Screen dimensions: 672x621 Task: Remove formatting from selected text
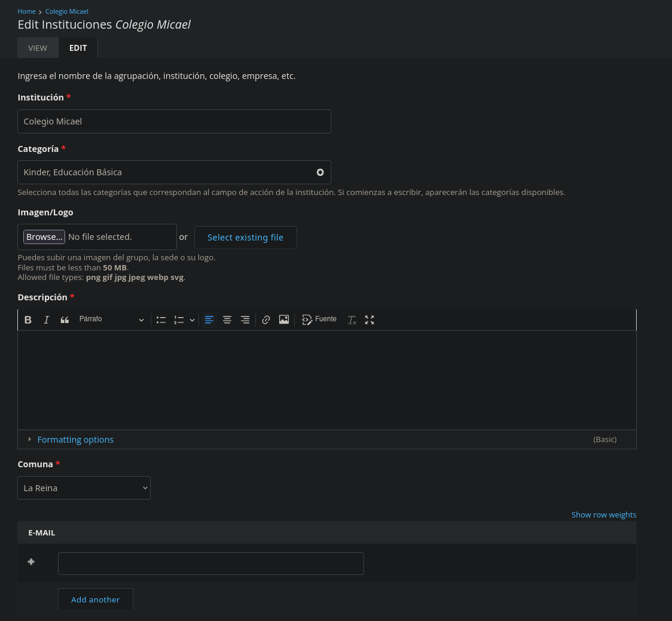(352, 320)
